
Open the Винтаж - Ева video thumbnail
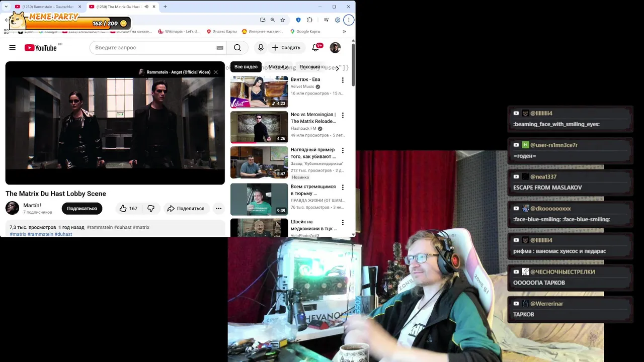coord(259,92)
